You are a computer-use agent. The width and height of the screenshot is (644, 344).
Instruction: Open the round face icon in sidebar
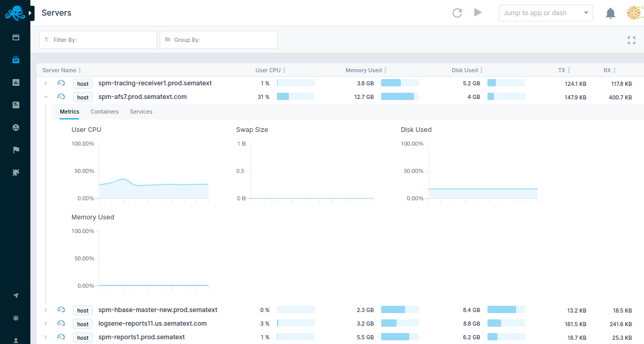(16, 127)
